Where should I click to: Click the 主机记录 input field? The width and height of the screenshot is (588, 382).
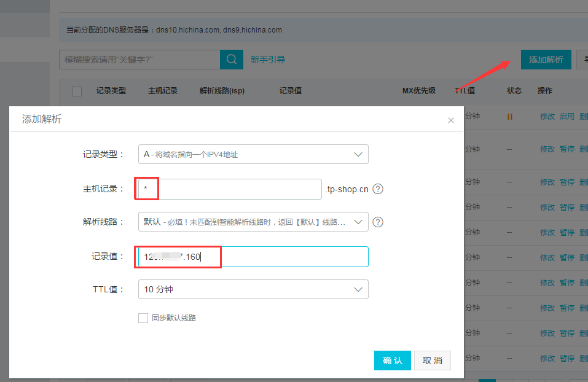point(240,189)
